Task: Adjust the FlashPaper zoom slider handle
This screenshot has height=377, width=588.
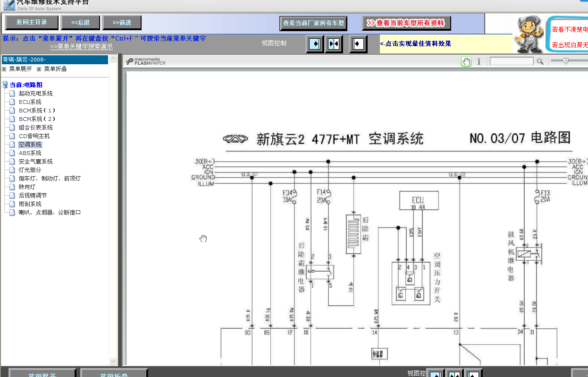Action: tap(565, 61)
